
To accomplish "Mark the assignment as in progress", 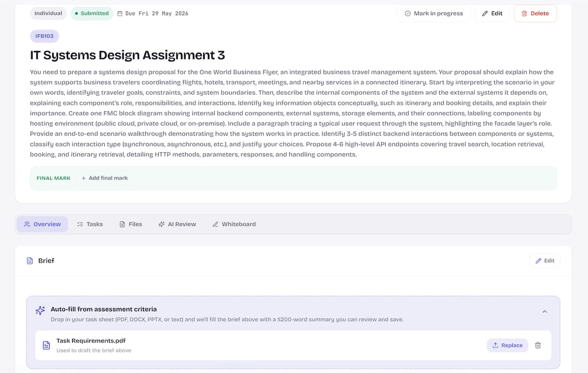I will [433, 13].
